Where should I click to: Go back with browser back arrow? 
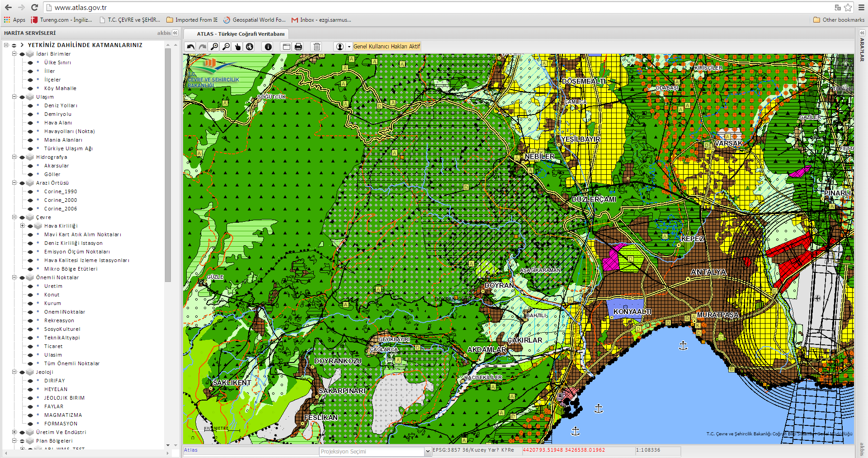point(8,7)
